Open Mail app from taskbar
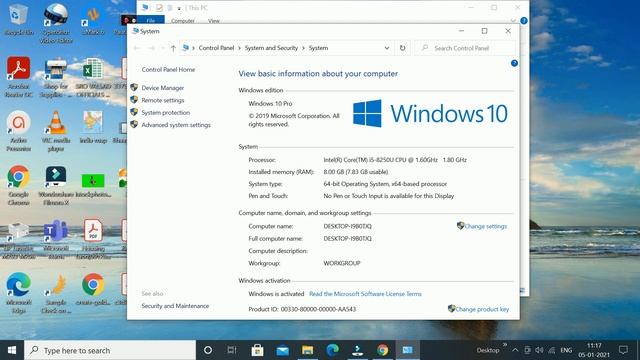640x360 pixels. pyautogui.click(x=282, y=350)
